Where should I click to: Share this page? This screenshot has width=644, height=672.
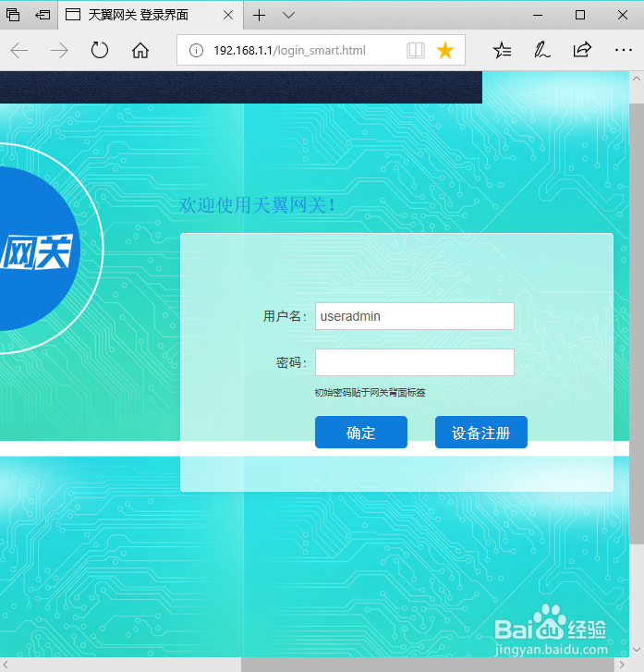click(x=582, y=50)
